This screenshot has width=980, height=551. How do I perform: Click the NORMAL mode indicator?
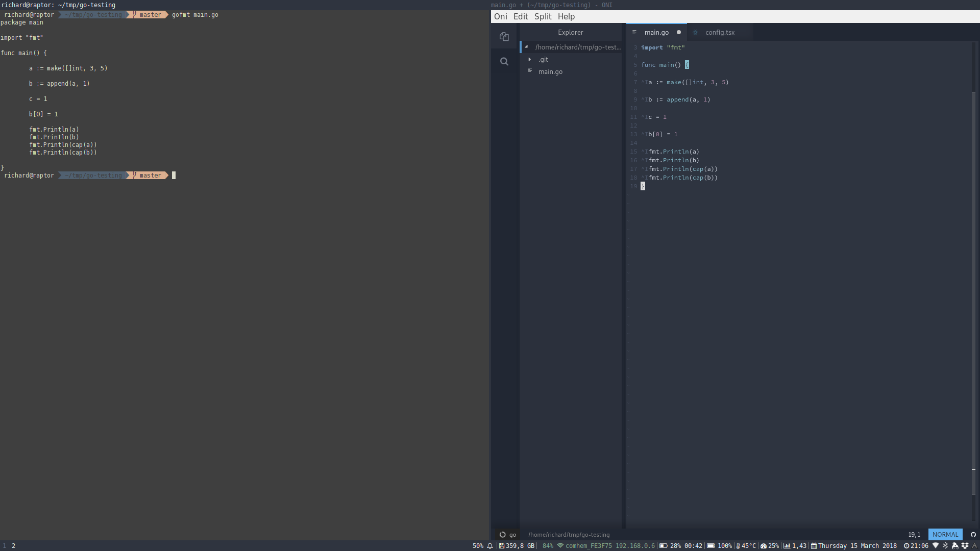coord(945,534)
